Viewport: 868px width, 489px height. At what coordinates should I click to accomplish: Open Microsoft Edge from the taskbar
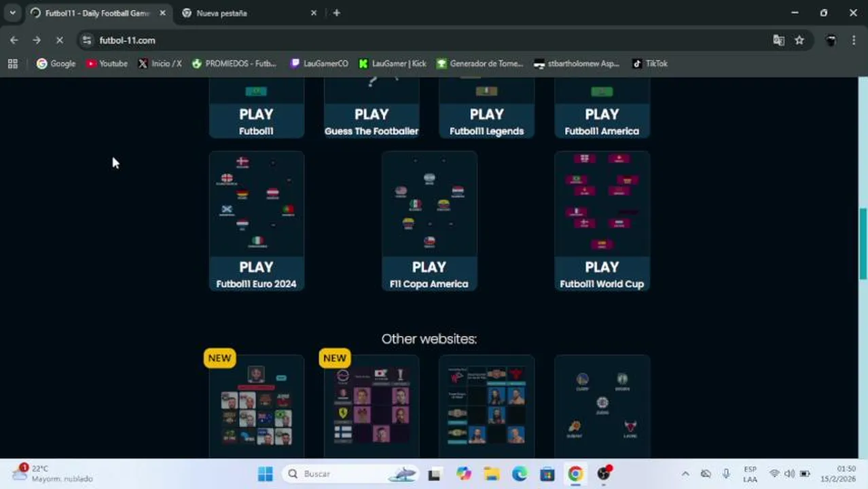coord(519,473)
